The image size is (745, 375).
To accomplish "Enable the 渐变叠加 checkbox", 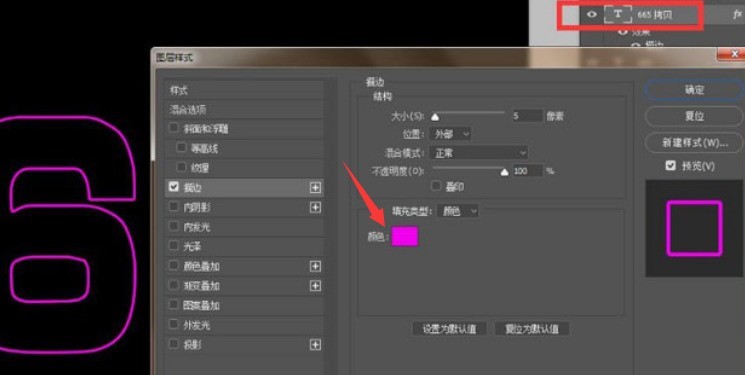I will (x=173, y=285).
